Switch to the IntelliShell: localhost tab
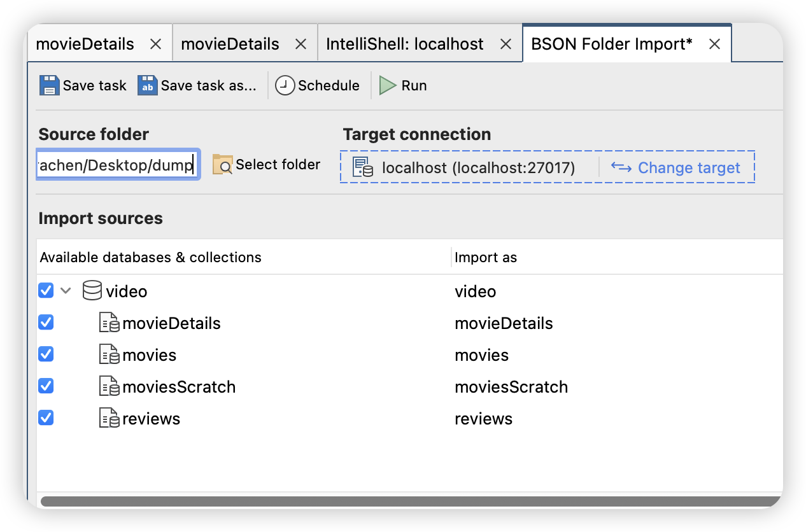The height and width of the screenshot is (532, 806). [404, 44]
